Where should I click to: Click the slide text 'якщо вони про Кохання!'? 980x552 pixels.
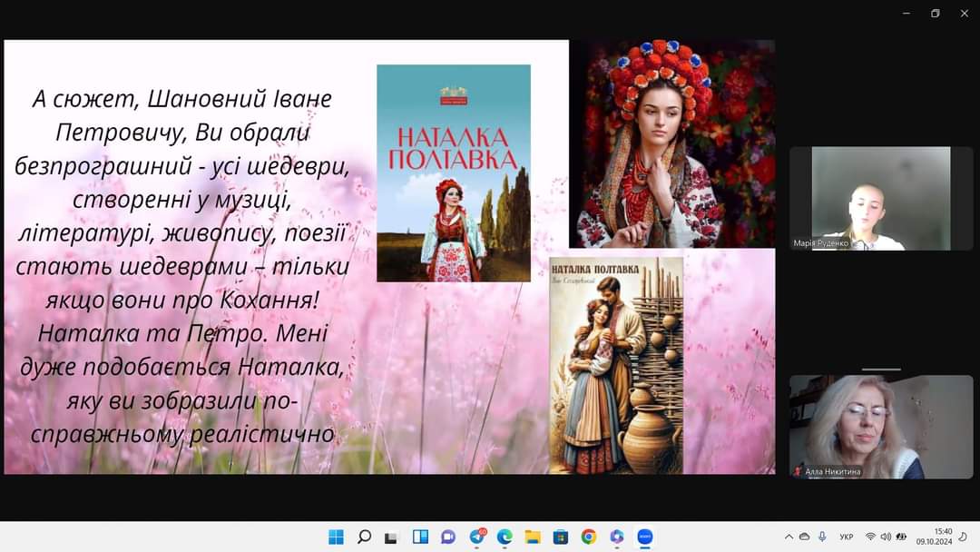pos(181,301)
